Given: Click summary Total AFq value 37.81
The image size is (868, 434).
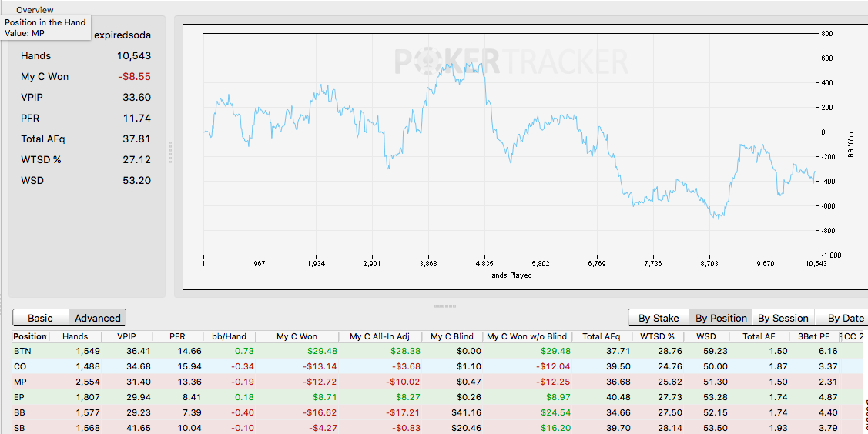Looking at the screenshot, I should 137,139.
